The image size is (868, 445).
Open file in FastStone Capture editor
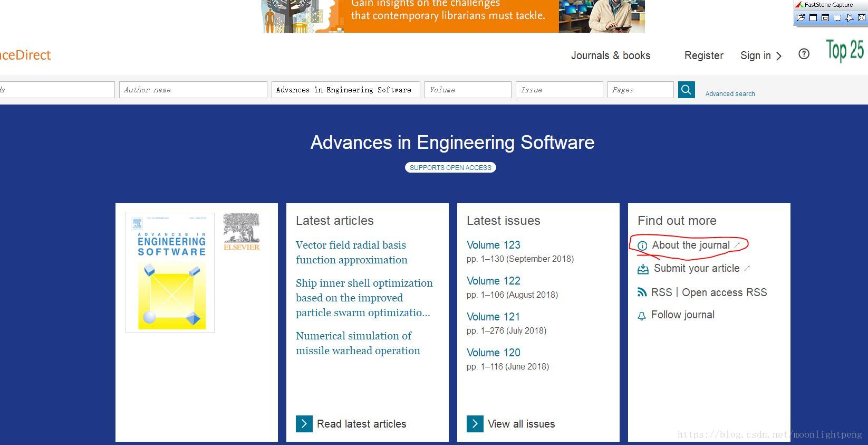pyautogui.click(x=801, y=17)
